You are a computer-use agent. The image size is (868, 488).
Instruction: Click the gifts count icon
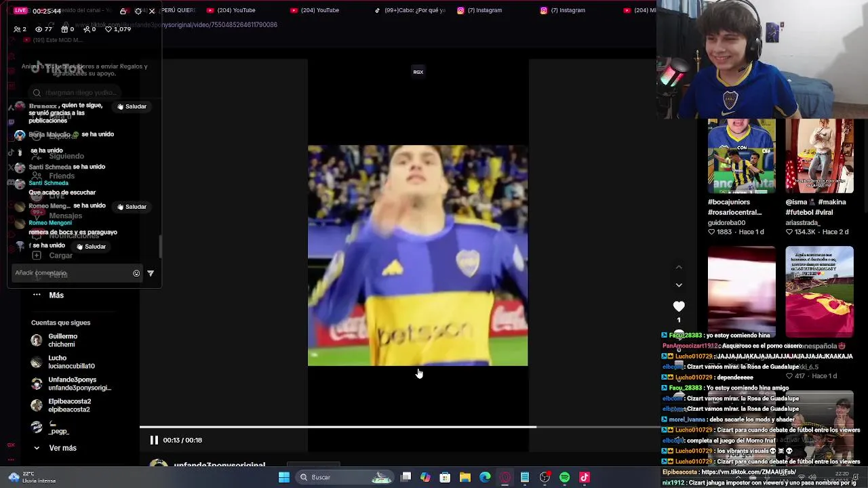click(64, 29)
